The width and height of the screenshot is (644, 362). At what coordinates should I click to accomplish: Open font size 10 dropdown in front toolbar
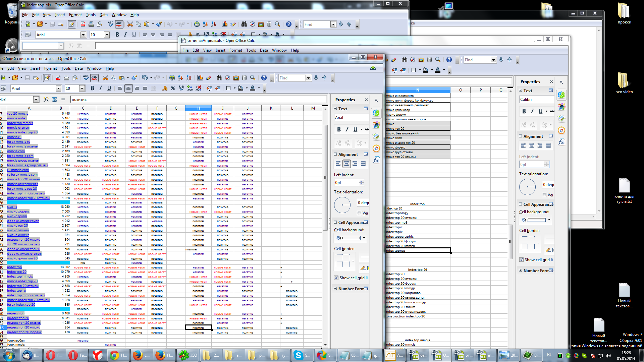coord(82,88)
